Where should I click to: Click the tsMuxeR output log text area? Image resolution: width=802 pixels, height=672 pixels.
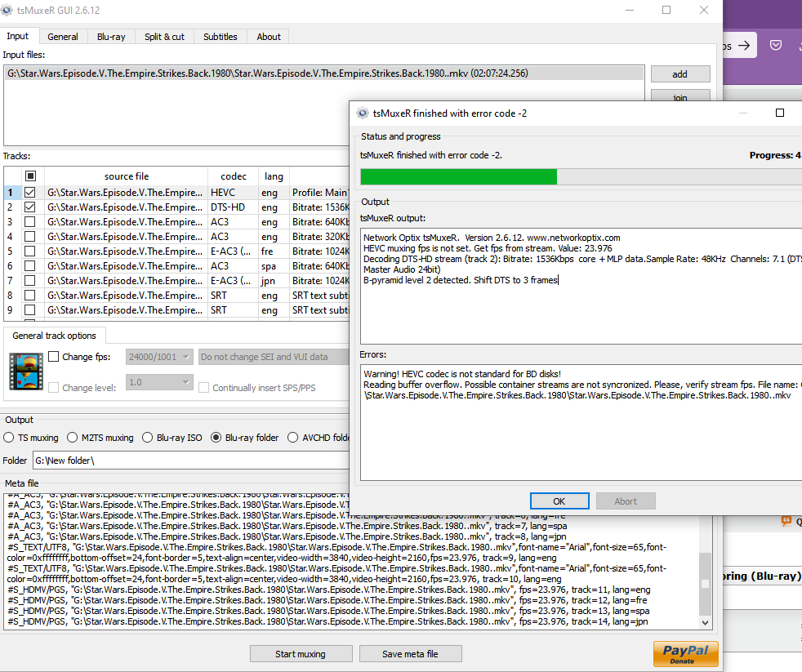tap(581, 287)
